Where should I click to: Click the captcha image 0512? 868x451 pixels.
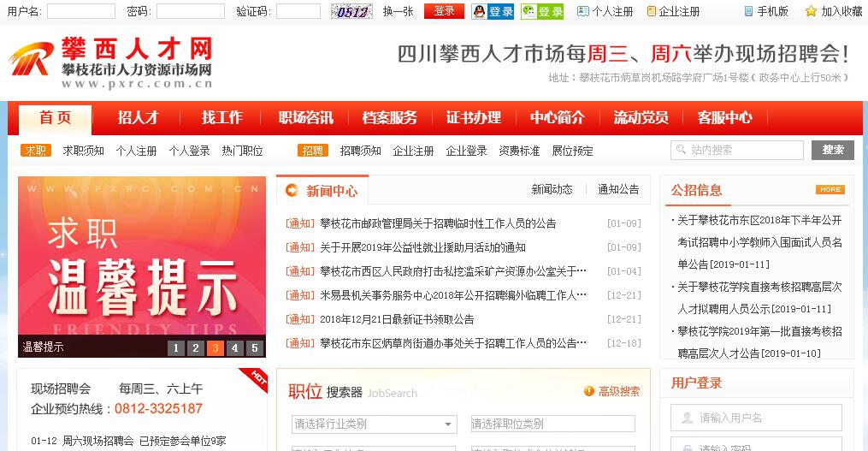tap(351, 11)
